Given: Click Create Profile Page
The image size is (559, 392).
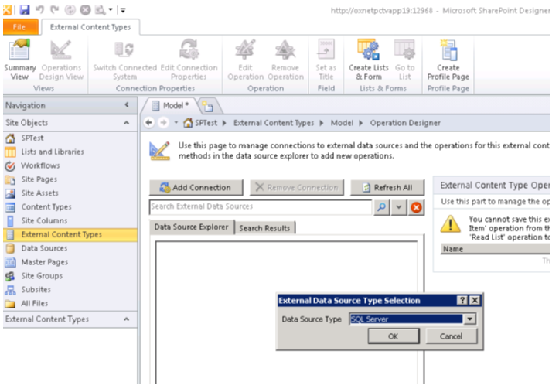Looking at the screenshot, I should 448,60.
